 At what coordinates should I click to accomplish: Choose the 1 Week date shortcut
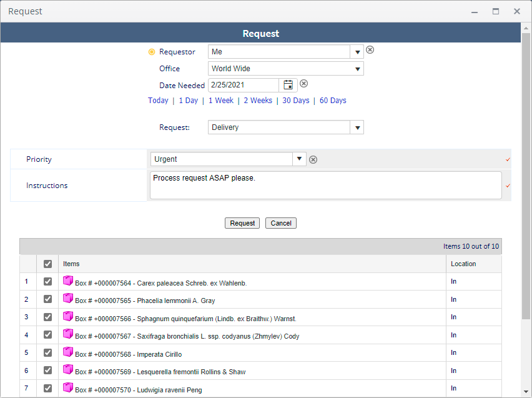tap(221, 101)
